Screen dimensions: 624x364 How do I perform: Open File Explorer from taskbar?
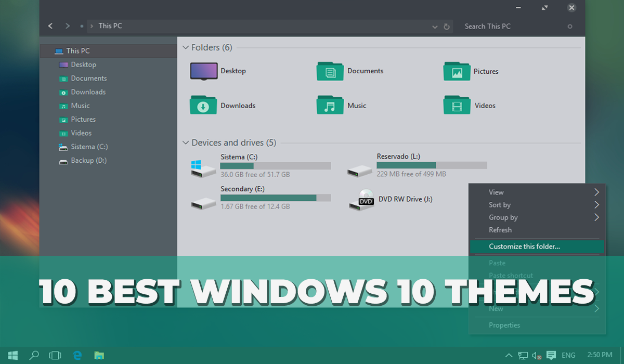(x=99, y=356)
